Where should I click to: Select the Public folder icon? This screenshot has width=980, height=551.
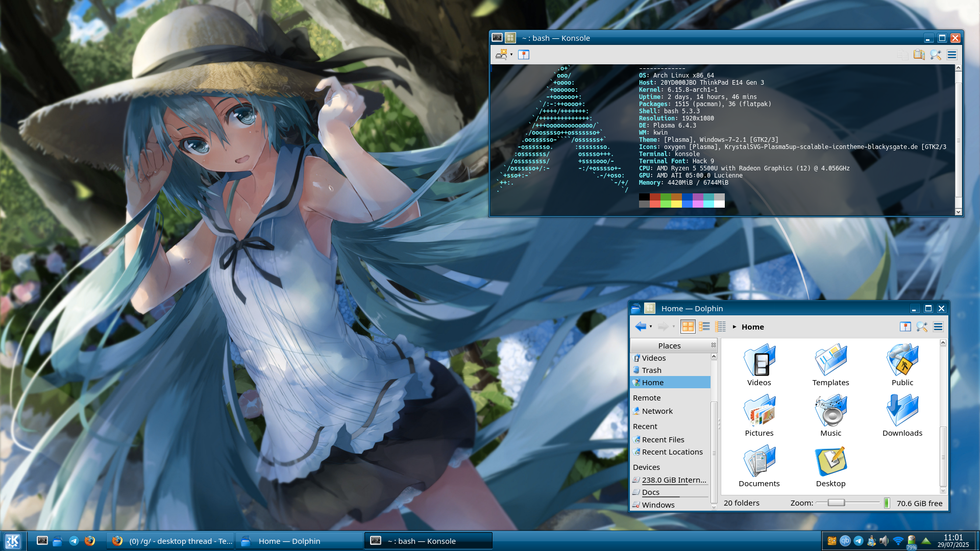click(x=902, y=360)
